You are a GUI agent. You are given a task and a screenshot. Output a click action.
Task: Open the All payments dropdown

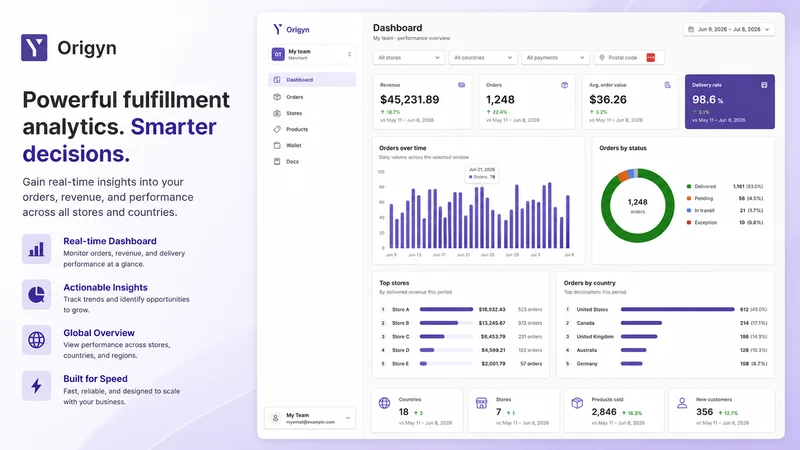pos(555,58)
